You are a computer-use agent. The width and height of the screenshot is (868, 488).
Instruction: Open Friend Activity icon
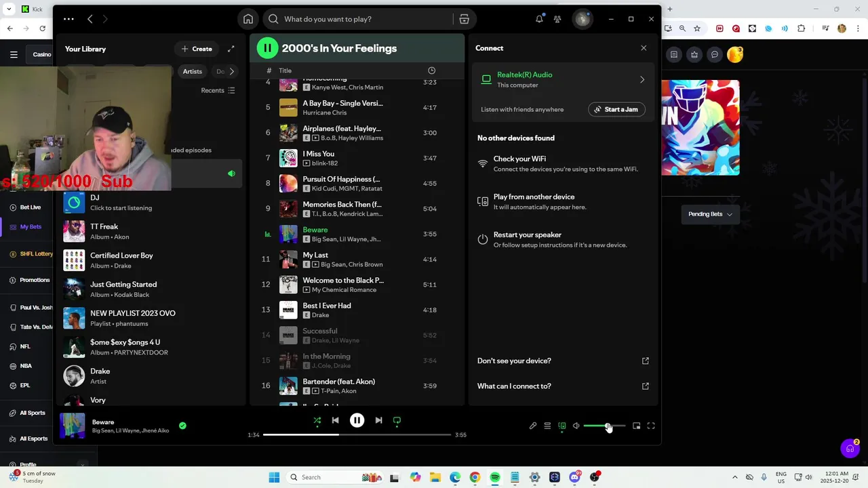point(557,19)
